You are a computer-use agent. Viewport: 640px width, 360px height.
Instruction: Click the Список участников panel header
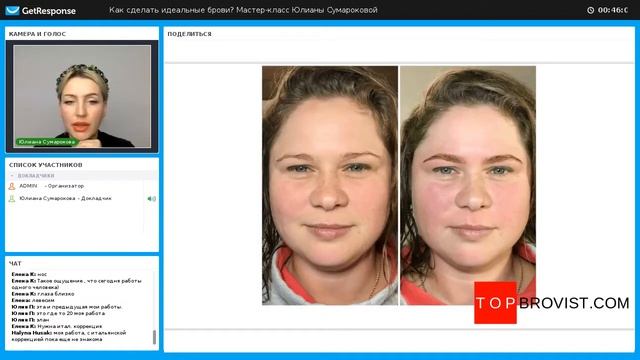(x=46, y=165)
